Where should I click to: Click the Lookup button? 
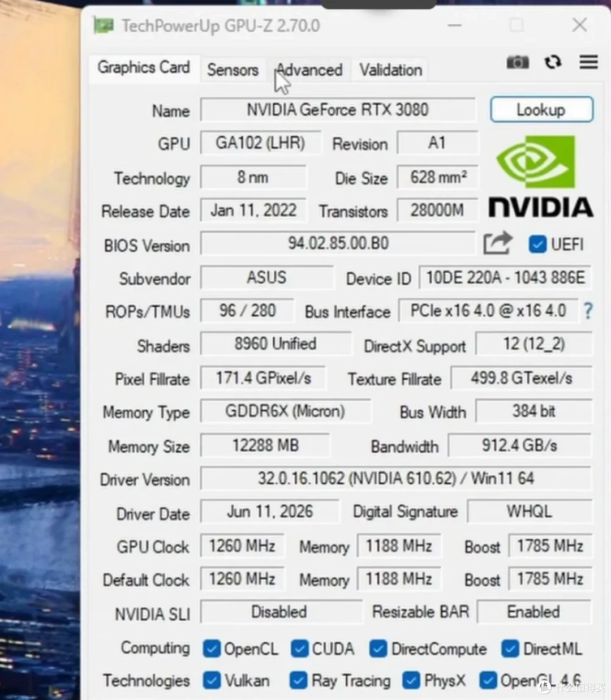pos(541,109)
